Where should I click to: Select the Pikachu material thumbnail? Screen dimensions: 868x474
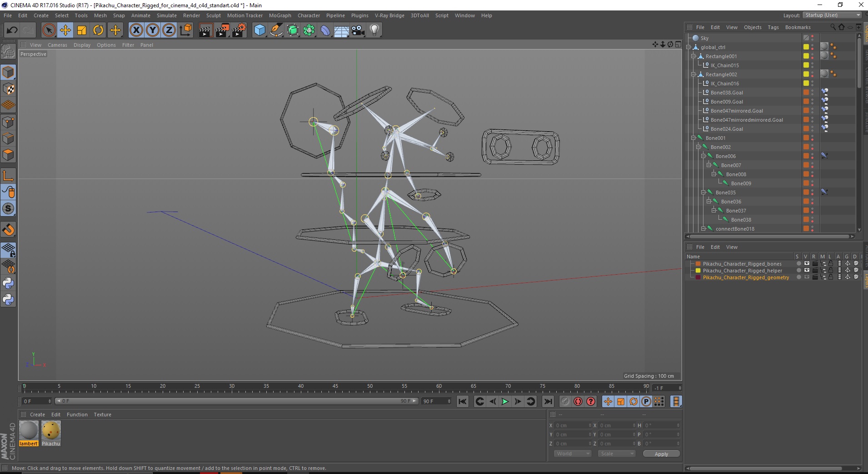50,430
